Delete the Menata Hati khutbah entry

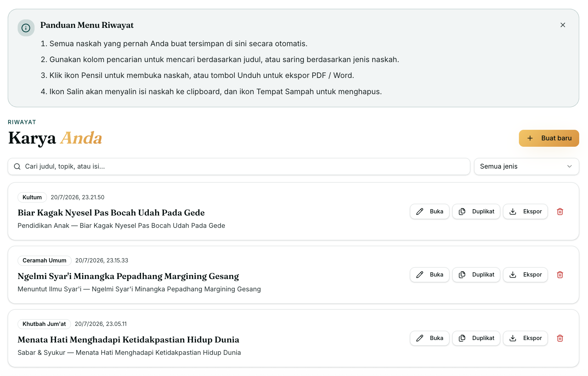[560, 338]
